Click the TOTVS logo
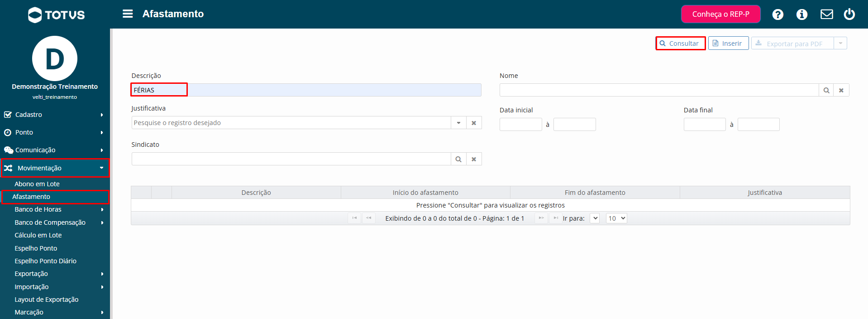The width and height of the screenshot is (868, 319). point(56,15)
